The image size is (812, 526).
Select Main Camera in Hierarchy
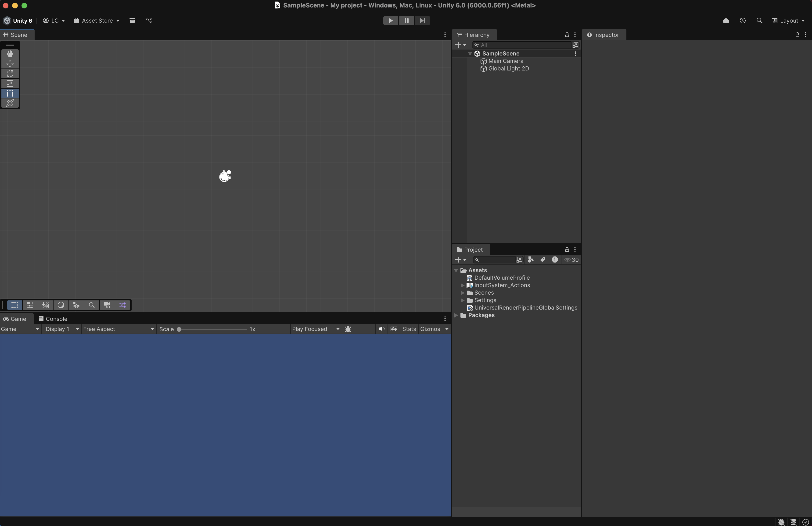click(505, 61)
